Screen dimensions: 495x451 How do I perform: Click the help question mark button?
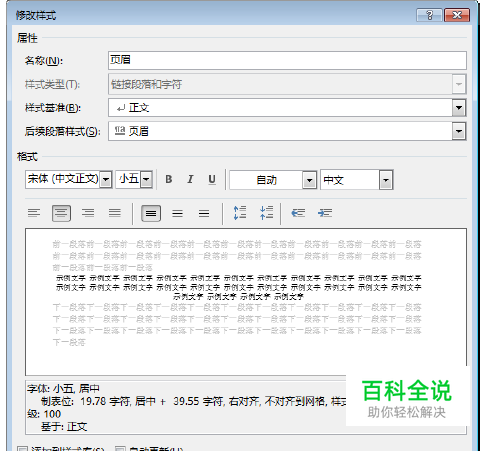tap(429, 15)
